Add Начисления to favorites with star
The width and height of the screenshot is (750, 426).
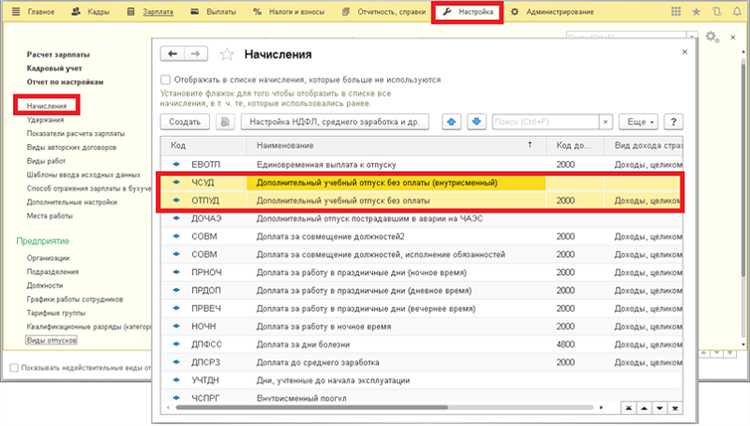click(227, 55)
